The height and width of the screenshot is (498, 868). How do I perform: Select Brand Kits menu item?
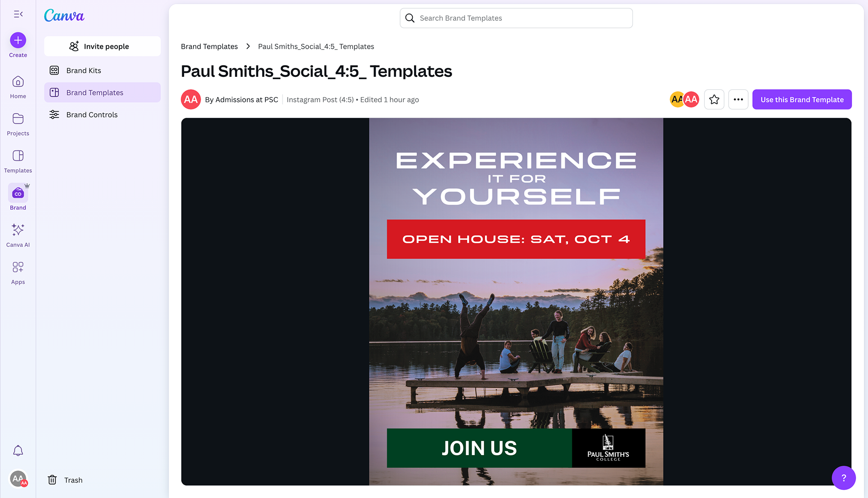[x=84, y=70]
